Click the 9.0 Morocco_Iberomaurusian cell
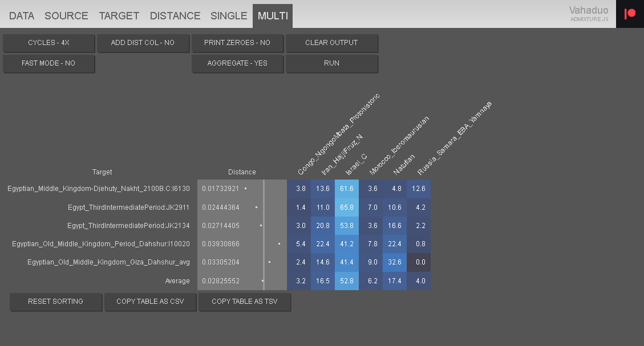The width and height of the screenshot is (644, 346). coord(371,262)
